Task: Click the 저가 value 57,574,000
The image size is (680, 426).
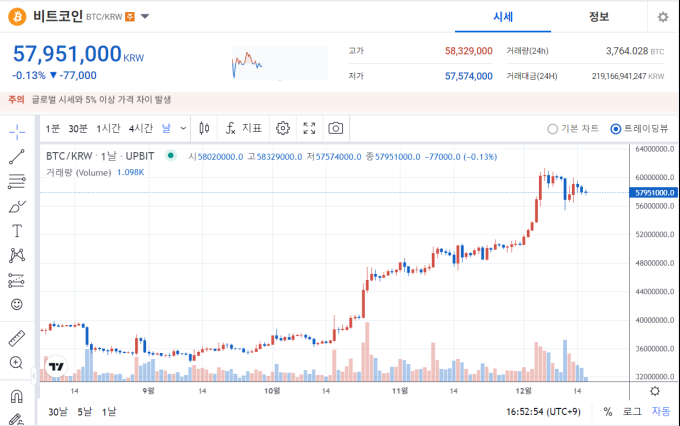Action: click(468, 76)
